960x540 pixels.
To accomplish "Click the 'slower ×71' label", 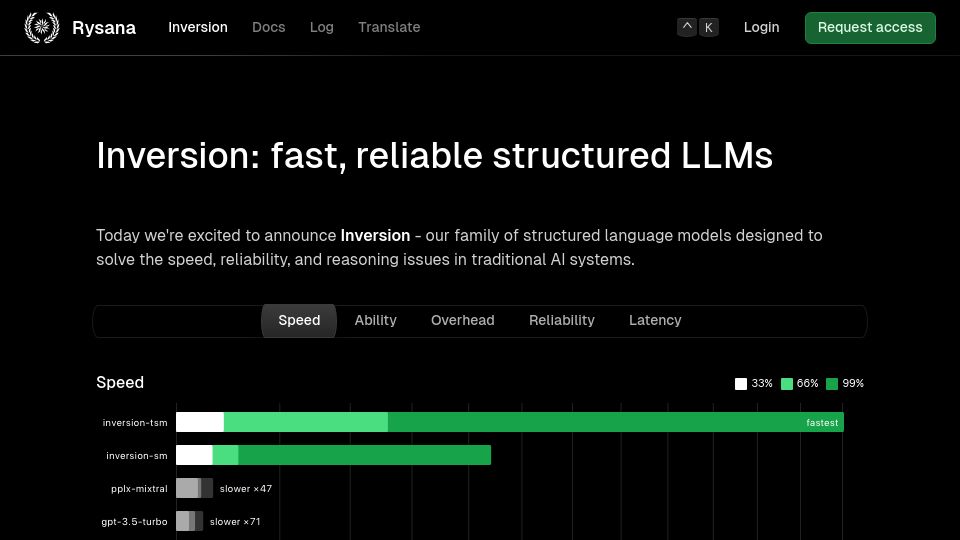I will click(235, 522).
